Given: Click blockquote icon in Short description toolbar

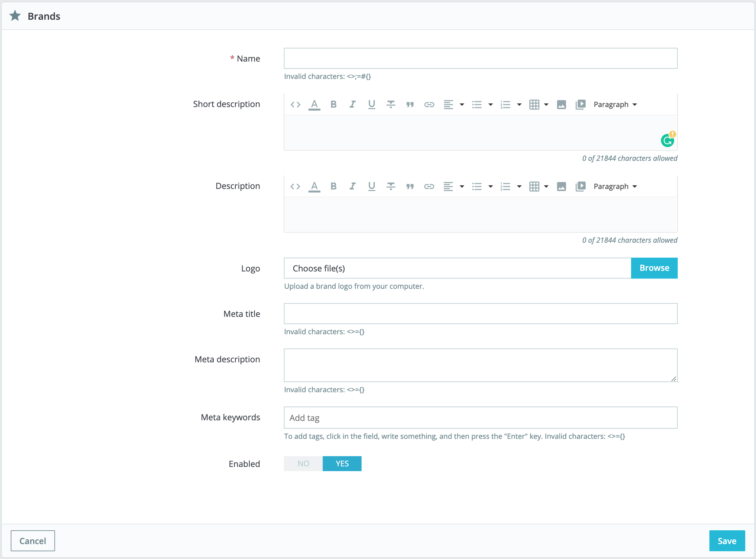Looking at the screenshot, I should (410, 104).
